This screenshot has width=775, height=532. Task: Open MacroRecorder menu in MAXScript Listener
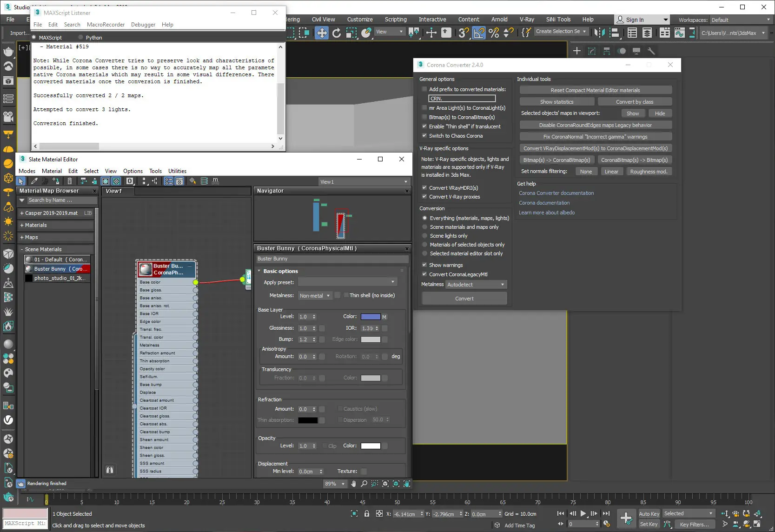[106, 25]
